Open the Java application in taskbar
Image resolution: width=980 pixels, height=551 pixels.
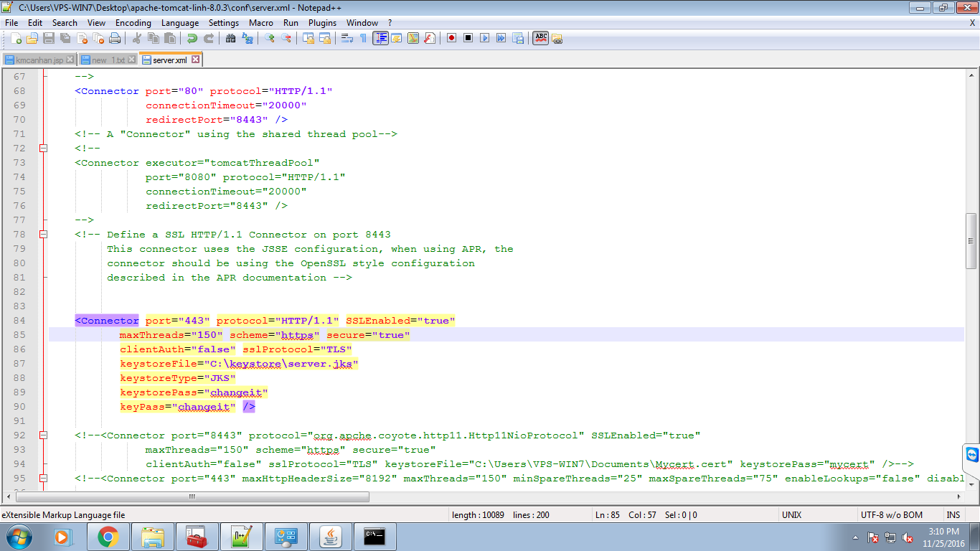(x=331, y=537)
